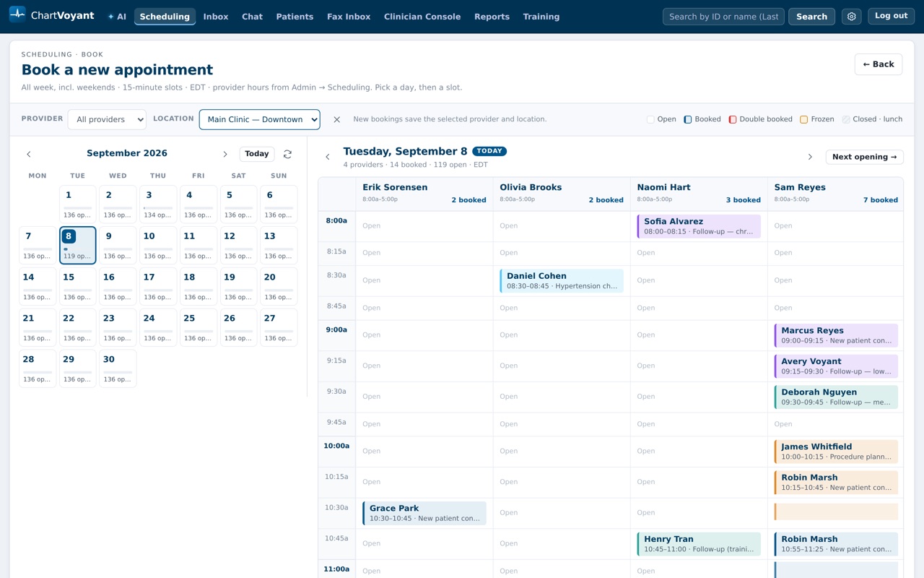
Task: Select Erik Sorensen's open 8:00a slot
Action: (424, 226)
